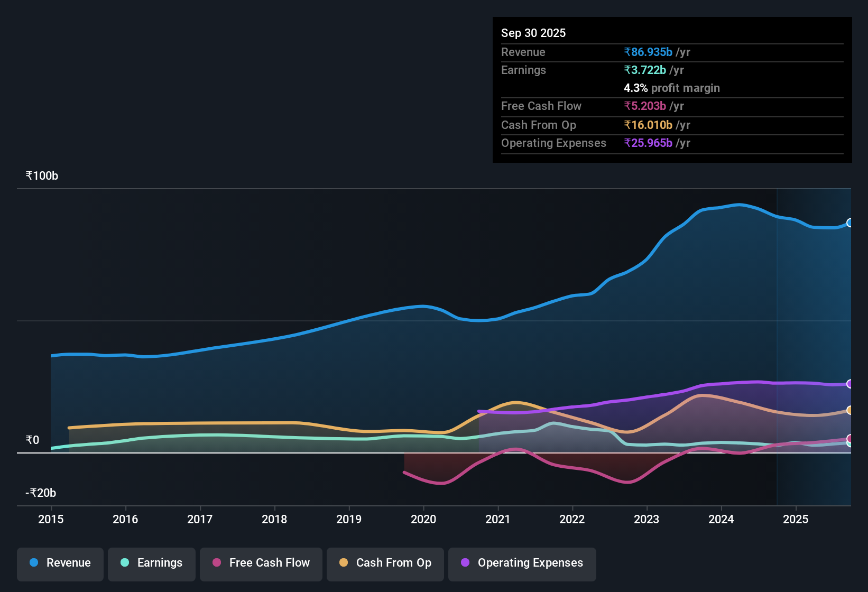Hide the Earnings series via legend
This screenshot has height=592, width=868.
coord(151,563)
